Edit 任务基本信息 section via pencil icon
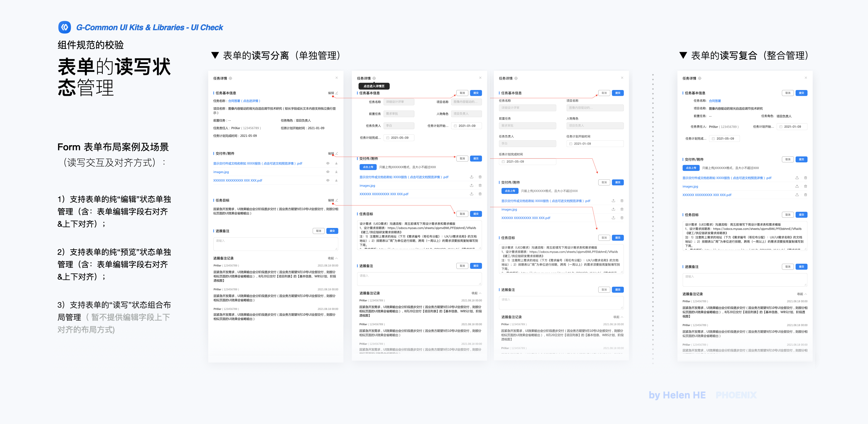The image size is (868, 424). 336,93
